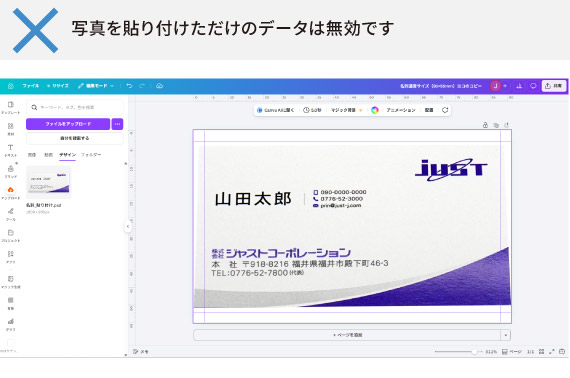Select the uploaded business card thumbnail
This screenshot has height=378, width=570.
tap(49, 182)
